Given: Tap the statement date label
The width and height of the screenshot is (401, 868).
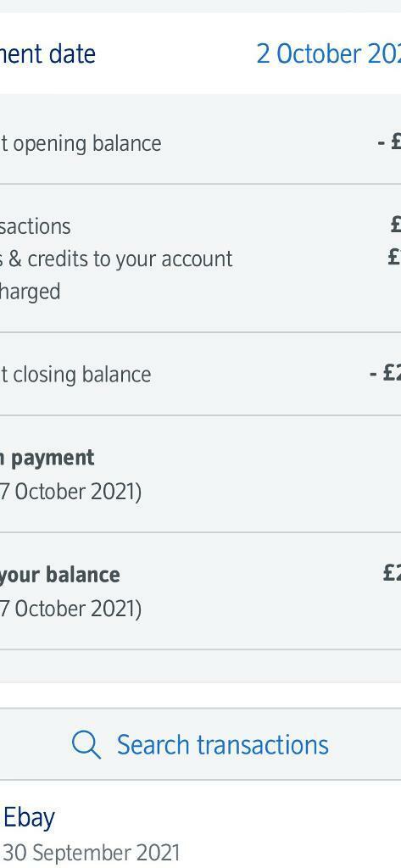Looking at the screenshot, I should pyautogui.click(x=47, y=53).
